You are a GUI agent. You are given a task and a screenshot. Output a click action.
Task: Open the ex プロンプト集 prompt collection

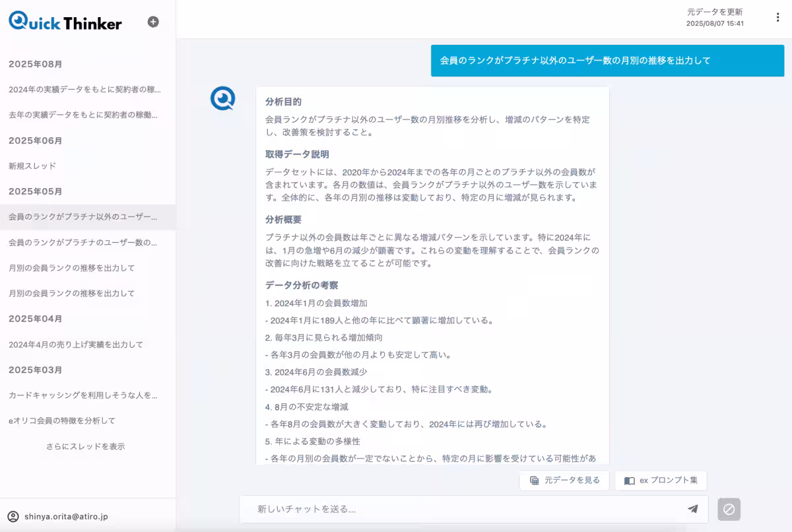[660, 481]
